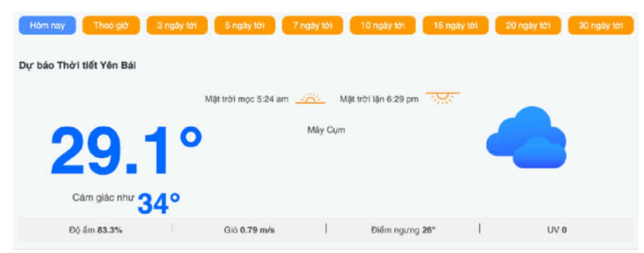Click the Gió 0.79 m/s stat
Viewport: 644px width, 253px height.
click(x=249, y=230)
